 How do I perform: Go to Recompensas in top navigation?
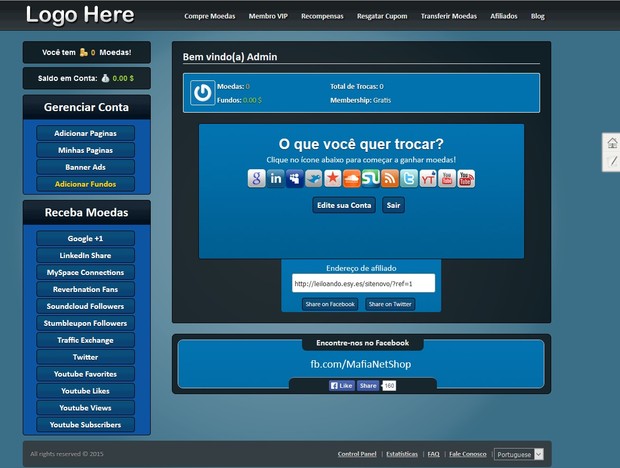coord(322,16)
